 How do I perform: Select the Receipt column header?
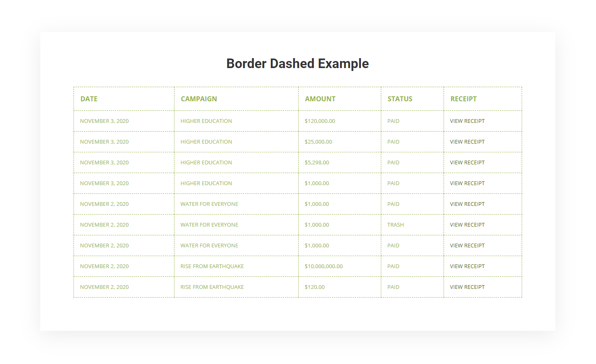[x=463, y=99]
